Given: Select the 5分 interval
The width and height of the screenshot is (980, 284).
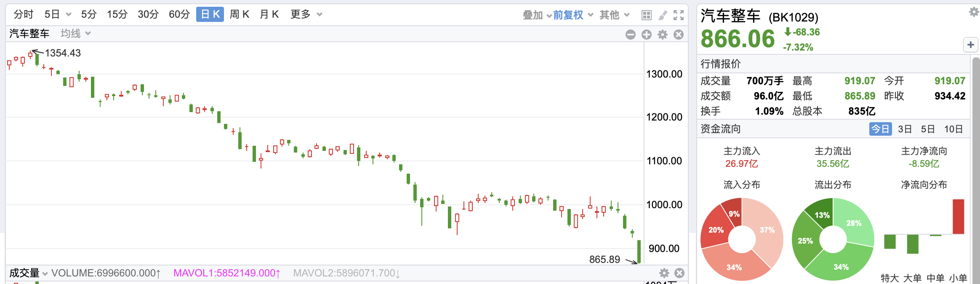Looking at the screenshot, I should [x=89, y=14].
